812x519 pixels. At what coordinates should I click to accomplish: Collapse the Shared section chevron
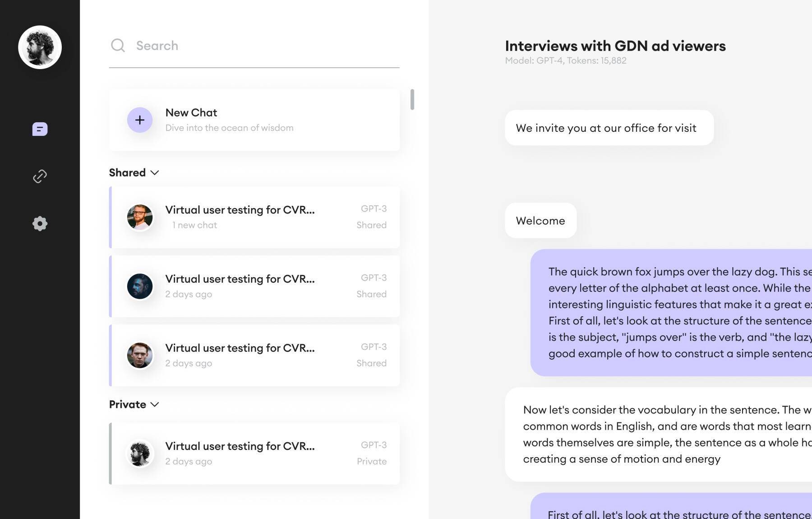[155, 173]
